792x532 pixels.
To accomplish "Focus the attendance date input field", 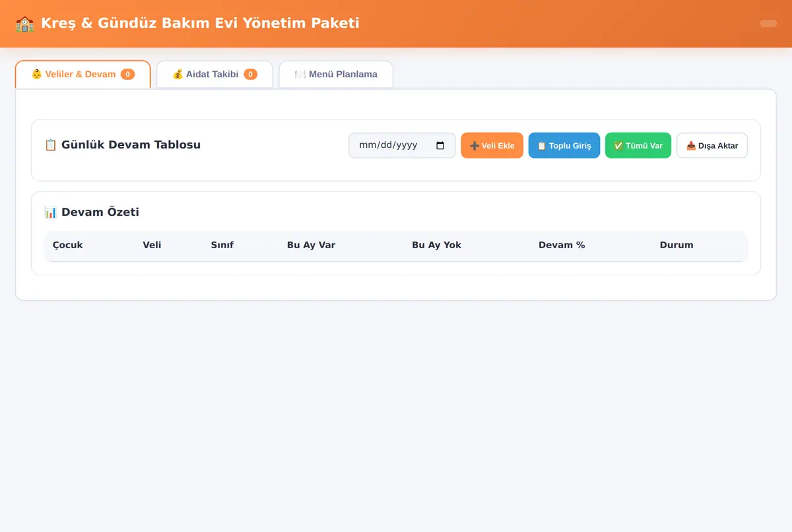I will [x=402, y=145].
